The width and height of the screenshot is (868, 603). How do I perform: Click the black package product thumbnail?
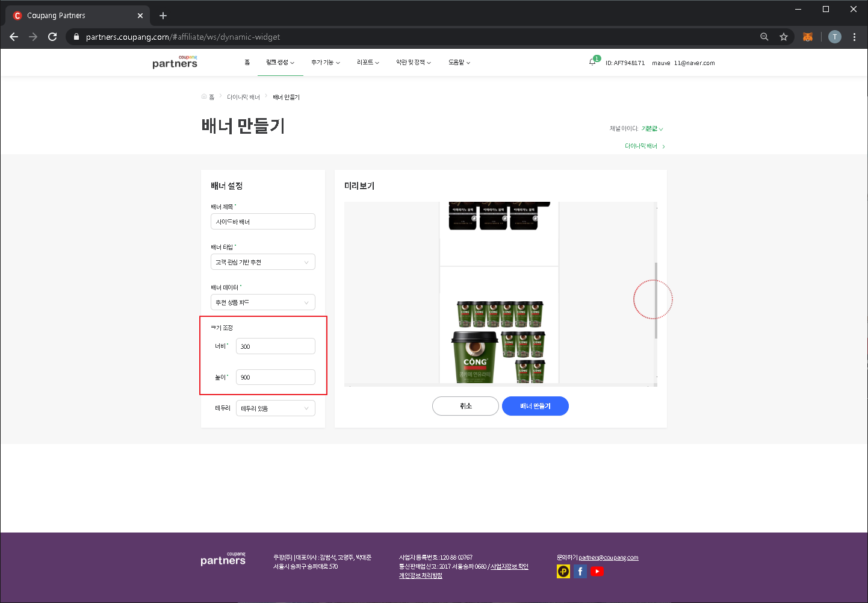coord(499,216)
